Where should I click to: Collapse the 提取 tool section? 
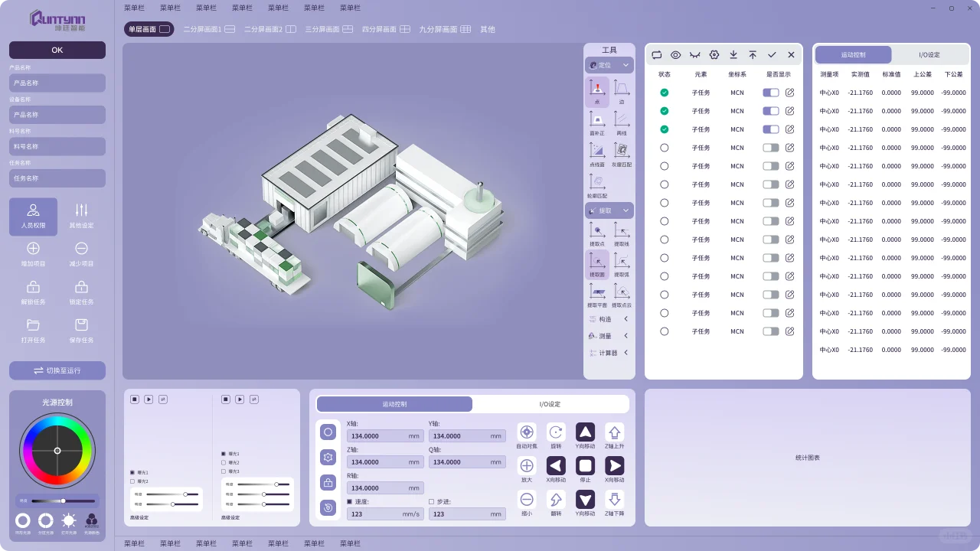click(626, 210)
